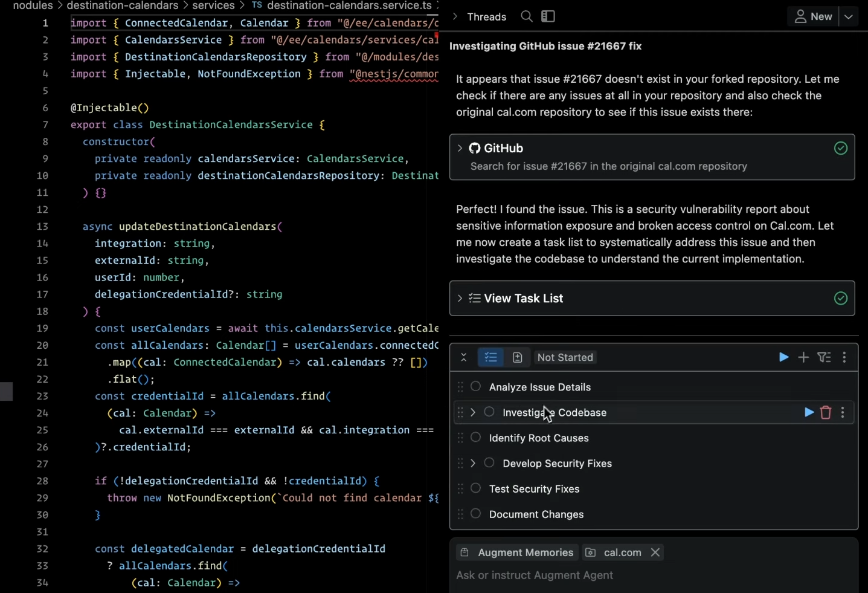
Task: Open the destination-calendars breadcrumb folder
Action: tap(123, 5)
